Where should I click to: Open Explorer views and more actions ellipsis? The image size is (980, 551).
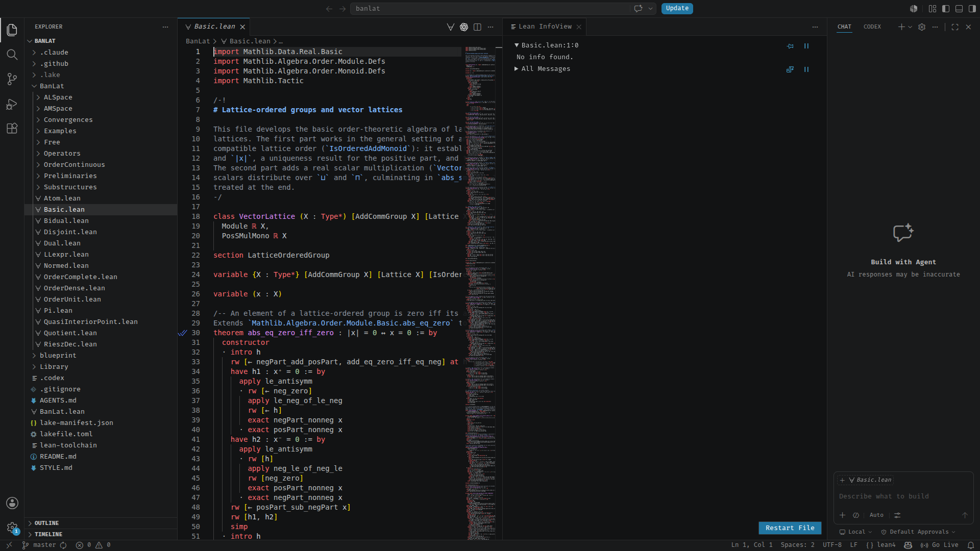click(165, 27)
